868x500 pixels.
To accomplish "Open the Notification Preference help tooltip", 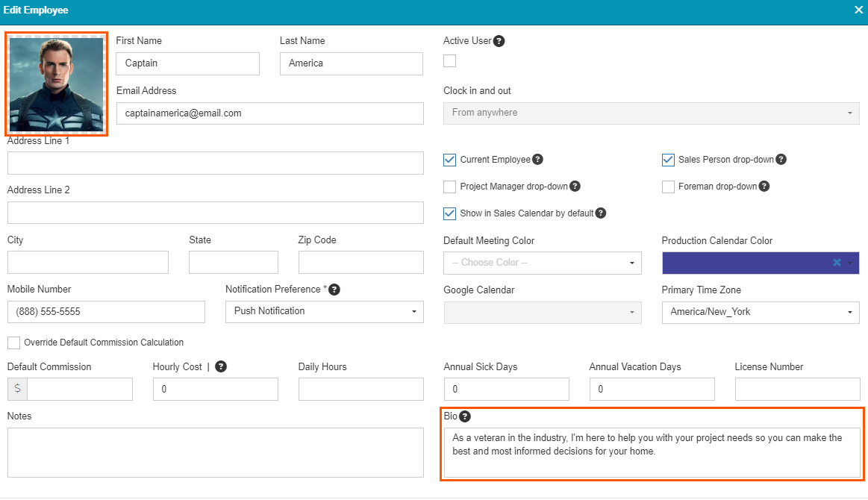I will tap(333, 290).
